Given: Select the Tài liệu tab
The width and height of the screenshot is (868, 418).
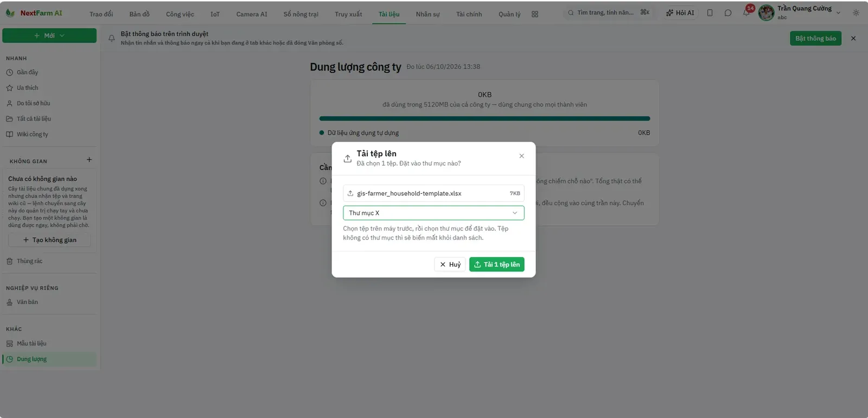Looking at the screenshot, I should coord(389,14).
